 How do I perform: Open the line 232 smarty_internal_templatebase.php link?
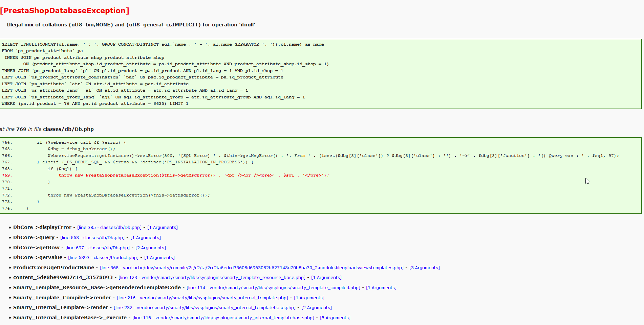[205, 308]
